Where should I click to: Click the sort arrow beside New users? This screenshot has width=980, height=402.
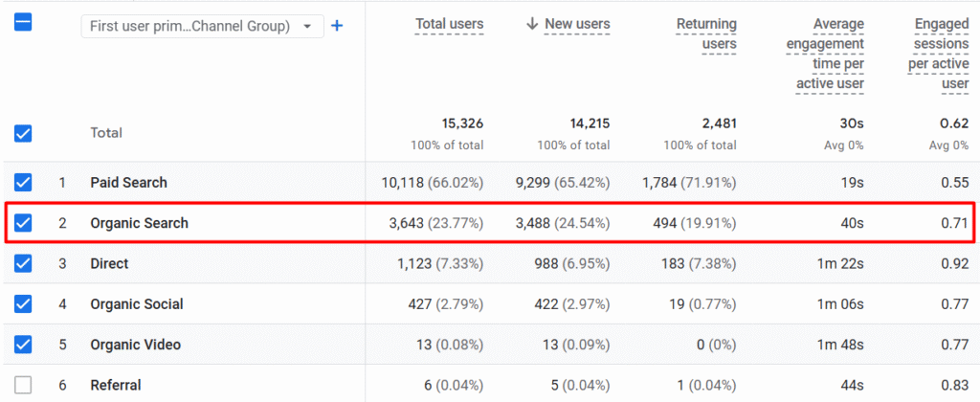coord(532,24)
